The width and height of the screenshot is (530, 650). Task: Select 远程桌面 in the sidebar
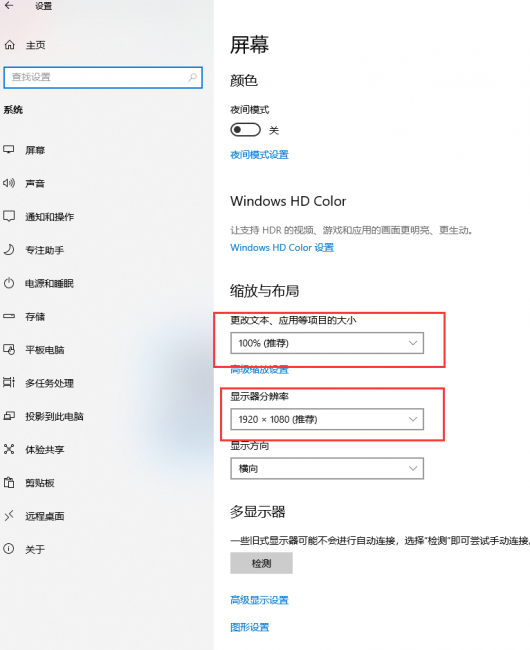(45, 516)
